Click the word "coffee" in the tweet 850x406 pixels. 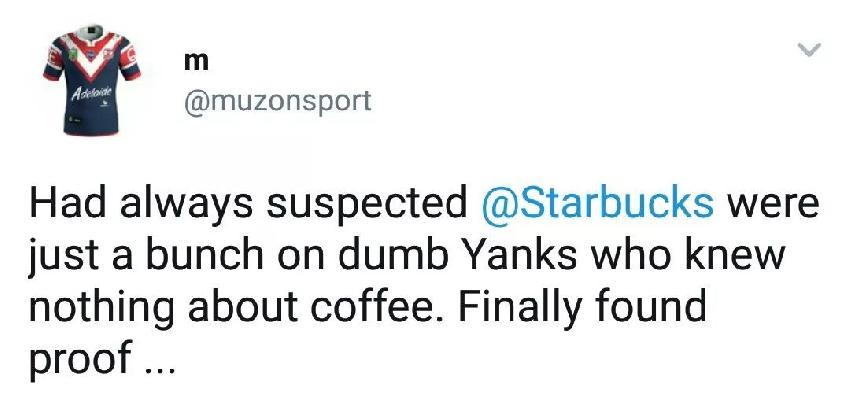(376, 307)
